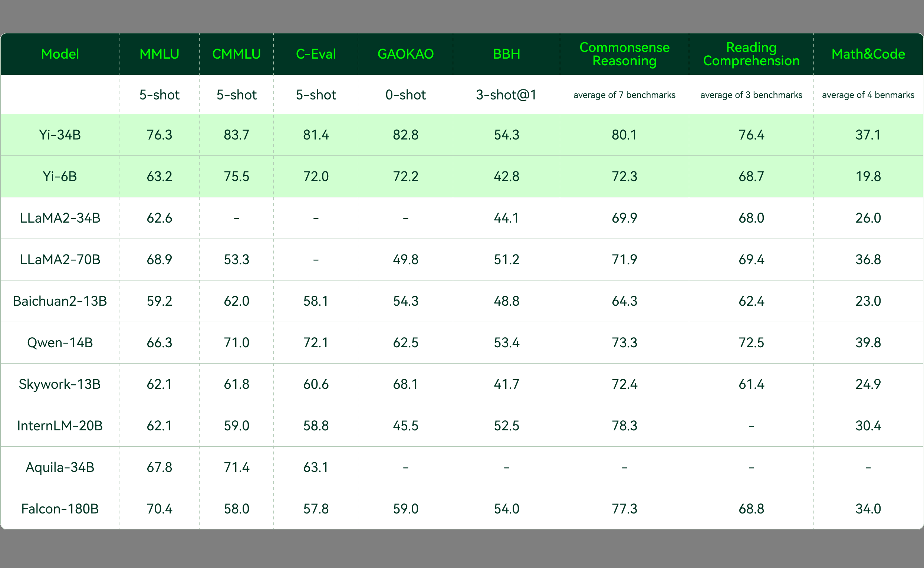The image size is (924, 568).
Task: Click the CMMLU column header
Action: point(236,54)
